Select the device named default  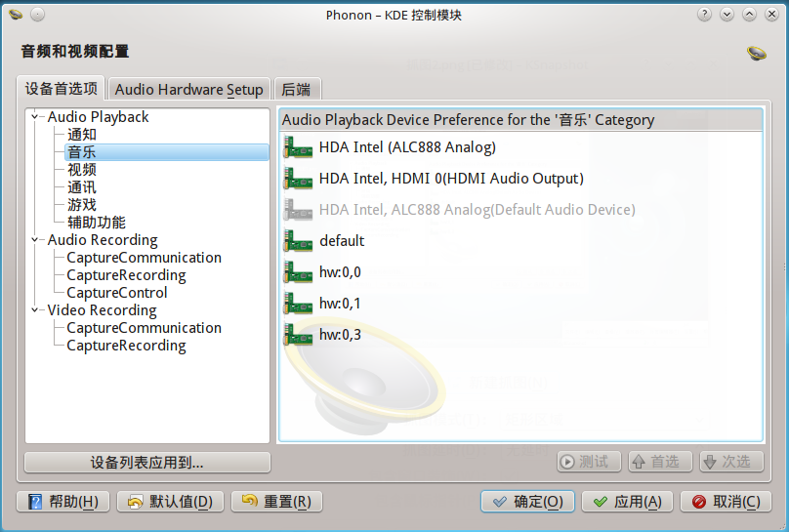coord(342,241)
